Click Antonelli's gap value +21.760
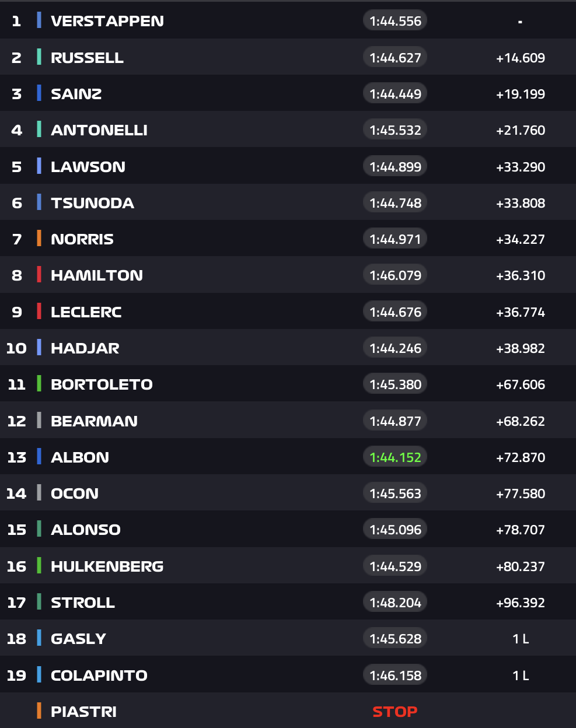Image resolution: width=576 pixels, height=728 pixels. (x=520, y=130)
